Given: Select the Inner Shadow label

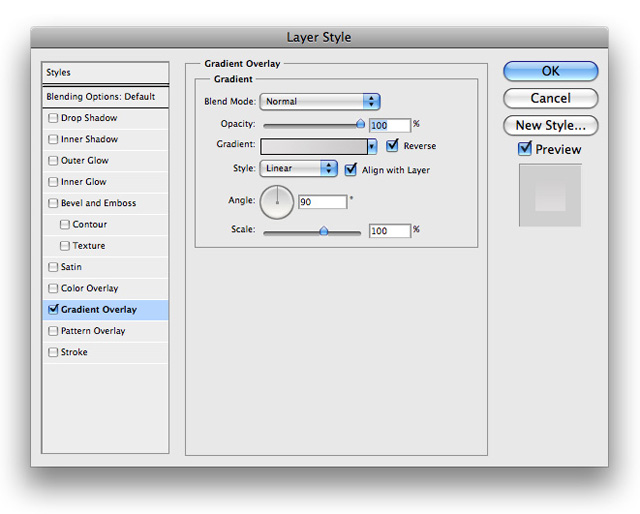Looking at the screenshot, I should [89, 139].
